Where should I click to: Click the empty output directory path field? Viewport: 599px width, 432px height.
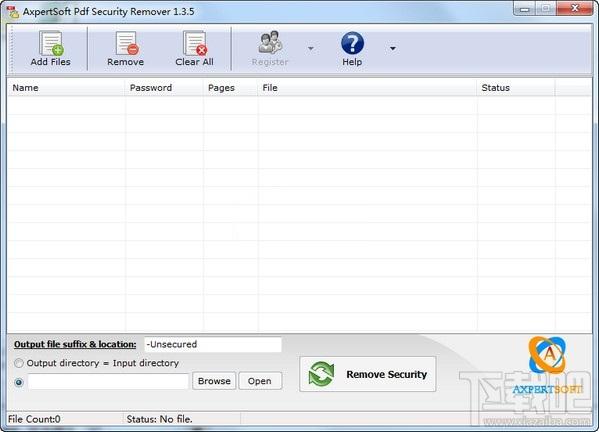[108, 381]
